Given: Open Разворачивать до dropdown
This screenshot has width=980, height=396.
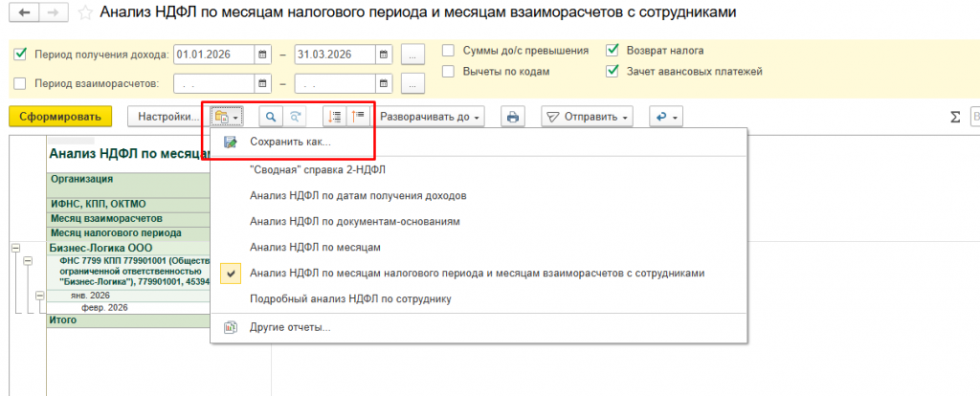Looking at the screenshot, I should pos(430,117).
